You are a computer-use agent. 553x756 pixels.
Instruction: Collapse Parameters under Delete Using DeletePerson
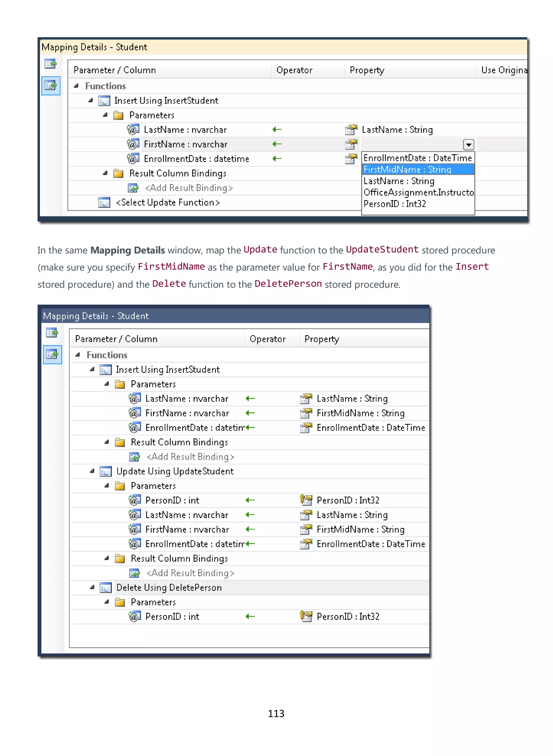coord(107,602)
